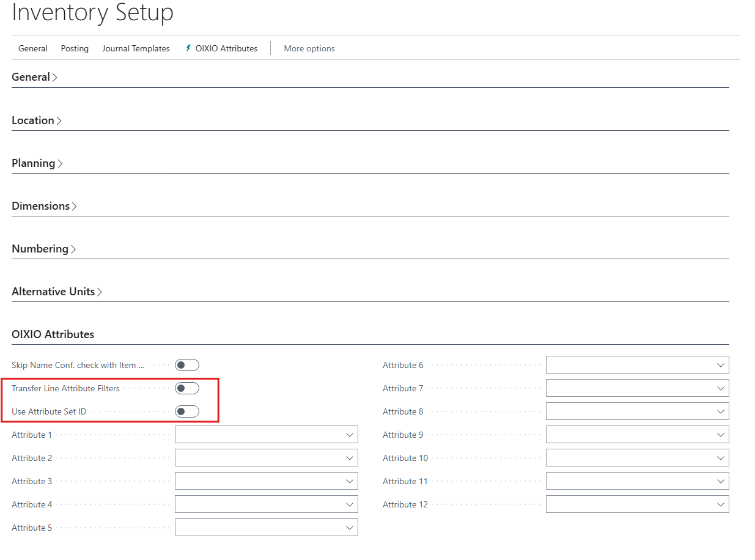Open the Attribute 1 dropdown arrow
This screenshot has height=560, width=755.
pos(350,435)
